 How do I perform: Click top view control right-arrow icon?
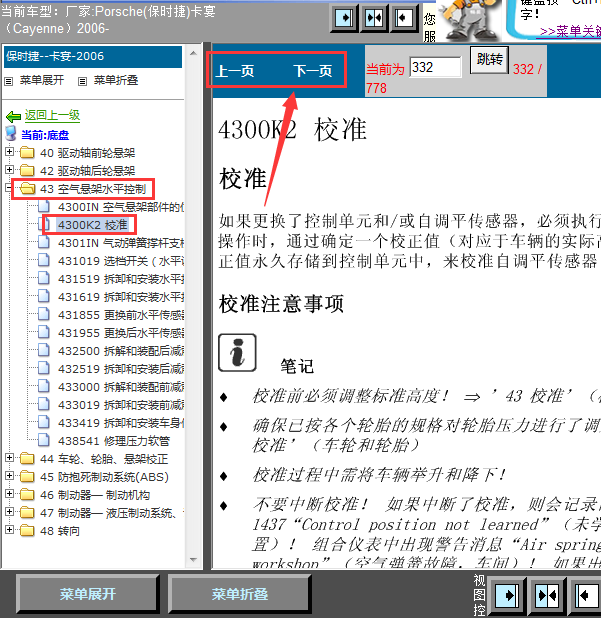tap(344, 18)
